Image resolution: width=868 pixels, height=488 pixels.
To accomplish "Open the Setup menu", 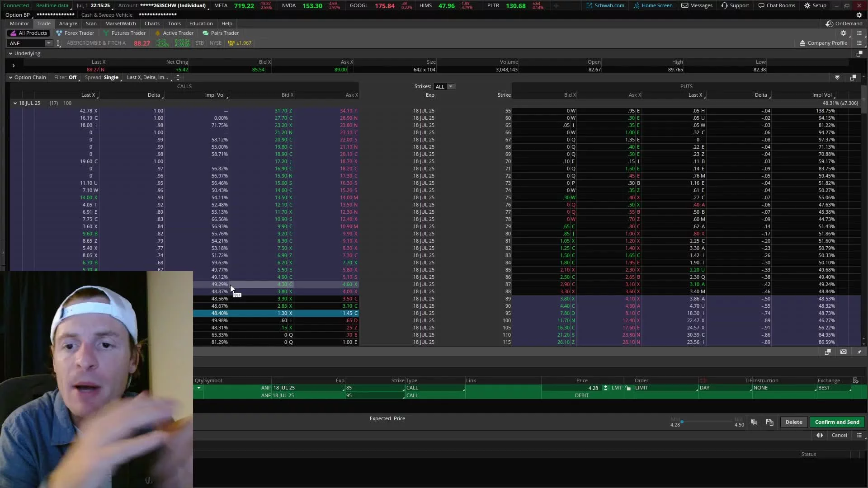I will coord(815,5).
